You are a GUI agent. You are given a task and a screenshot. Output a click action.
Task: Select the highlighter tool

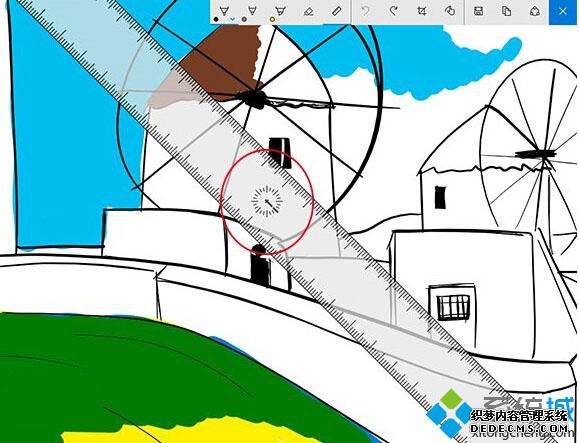coord(280,11)
